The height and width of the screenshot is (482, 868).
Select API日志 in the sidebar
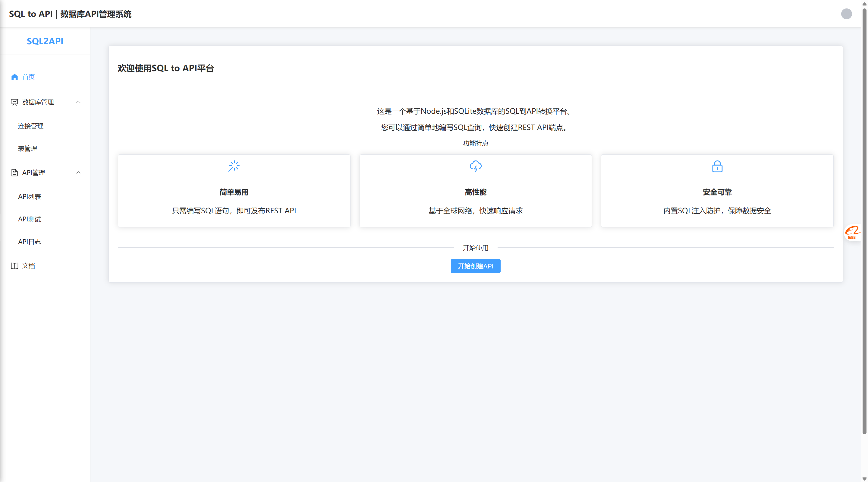tap(30, 242)
